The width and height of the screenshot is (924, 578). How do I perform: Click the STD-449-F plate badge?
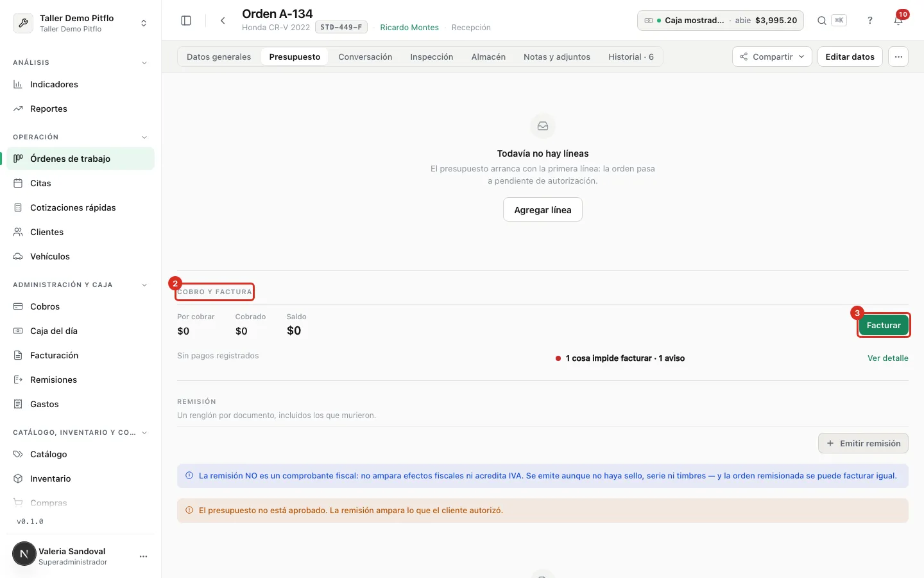[x=341, y=28]
